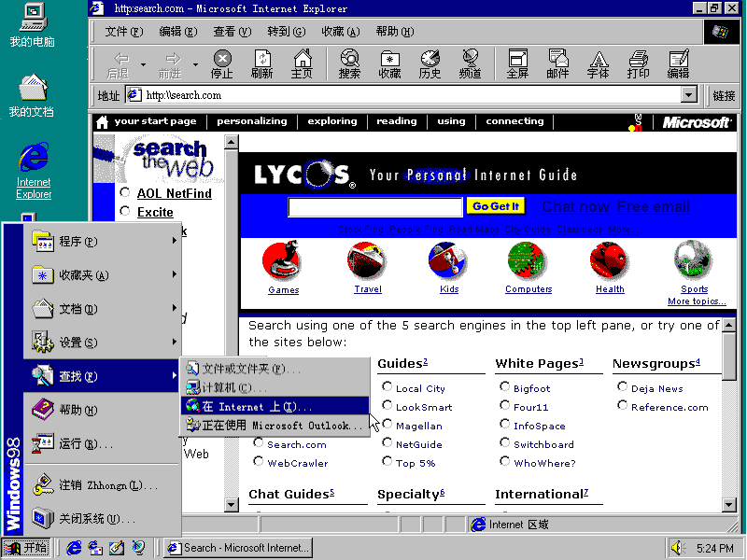Choose Bigfoot under White Pages
Viewport: 747px width, 560px height.
(x=505, y=387)
